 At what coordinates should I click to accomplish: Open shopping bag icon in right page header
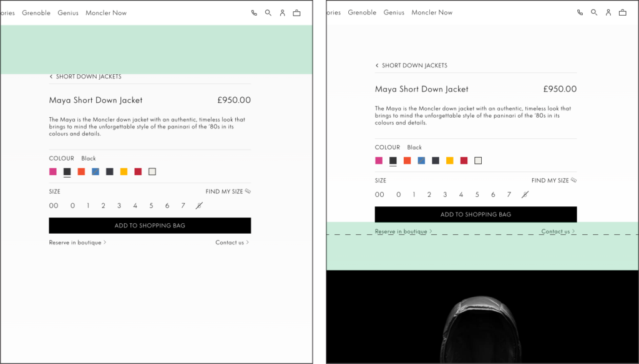[x=623, y=12]
